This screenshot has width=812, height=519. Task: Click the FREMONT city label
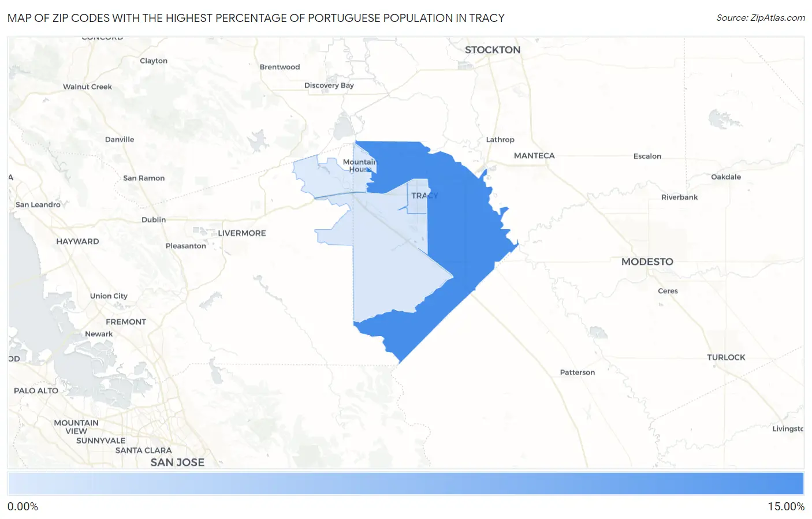pos(126,322)
